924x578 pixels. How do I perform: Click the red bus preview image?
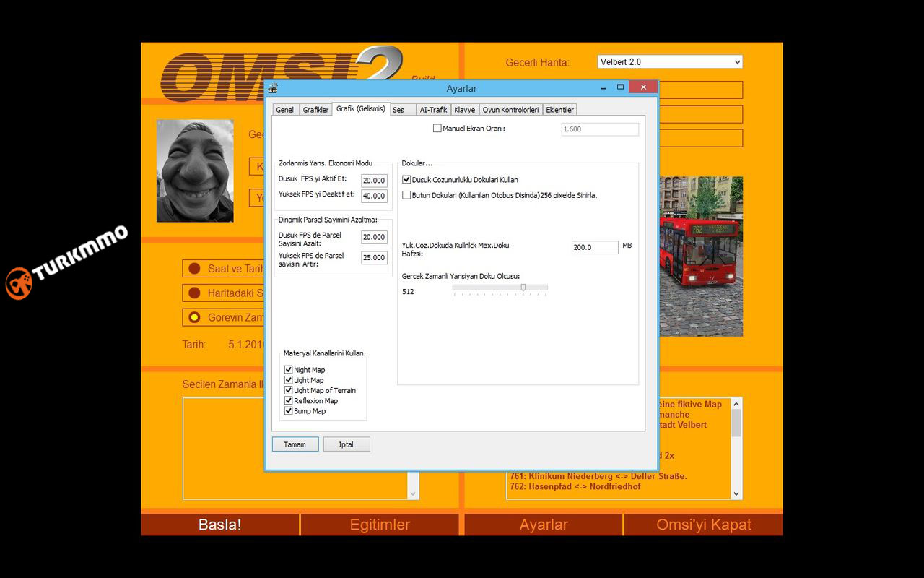coord(701,256)
